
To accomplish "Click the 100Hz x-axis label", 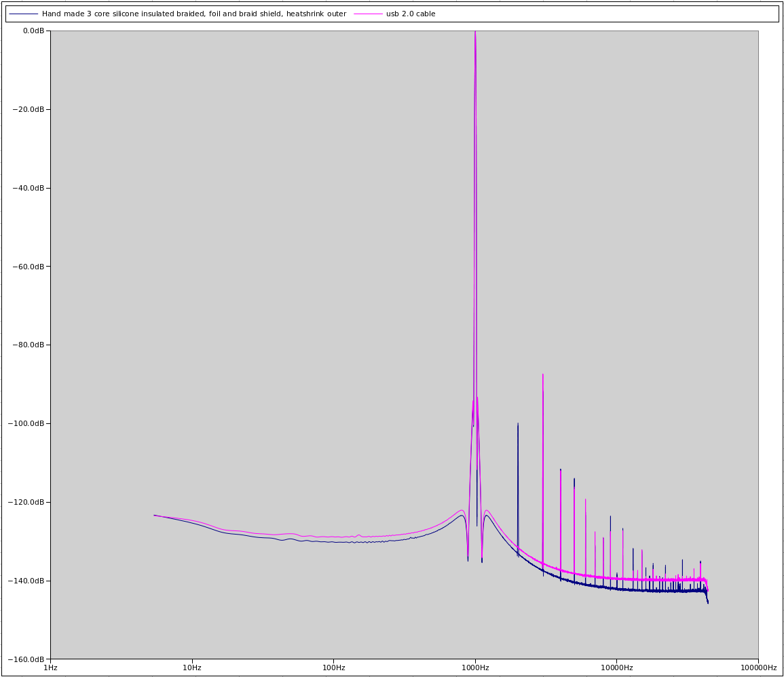I will click(x=333, y=668).
